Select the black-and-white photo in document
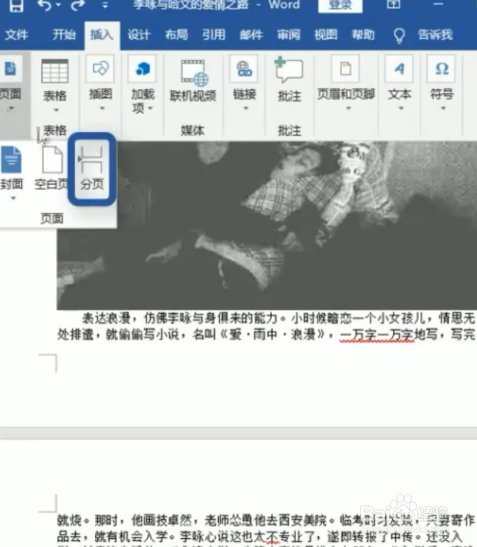This screenshot has width=477, height=547. [267, 226]
